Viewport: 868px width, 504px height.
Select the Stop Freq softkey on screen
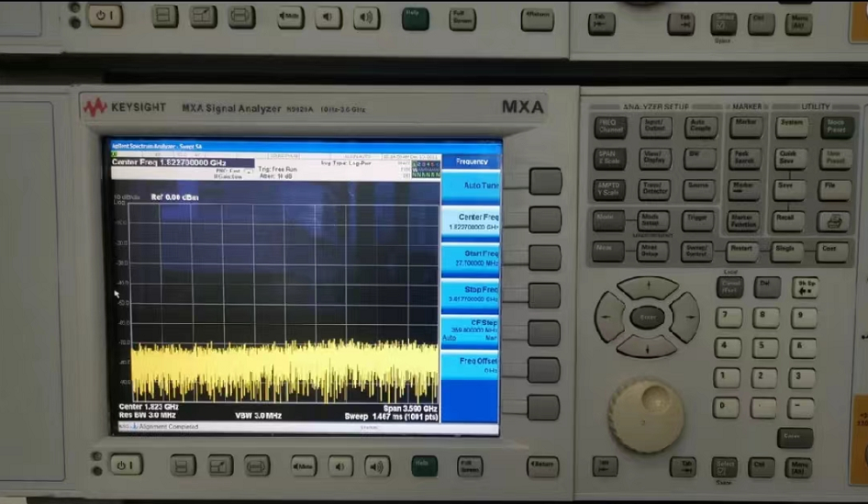coord(472,294)
